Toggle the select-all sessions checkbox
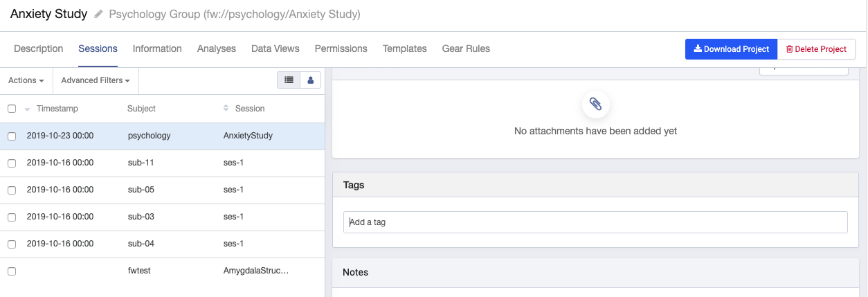 tap(12, 109)
